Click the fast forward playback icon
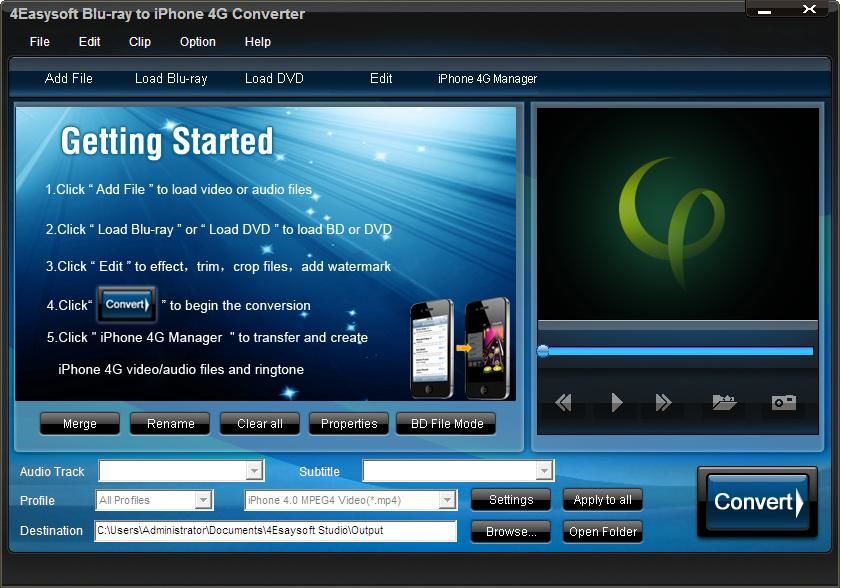Screen dimensions: 841x588 (663, 402)
